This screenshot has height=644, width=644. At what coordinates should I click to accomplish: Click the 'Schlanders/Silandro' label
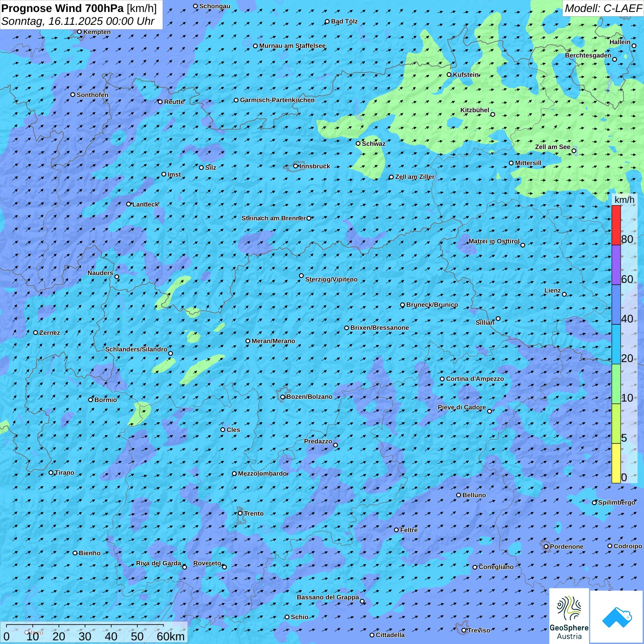point(136,349)
